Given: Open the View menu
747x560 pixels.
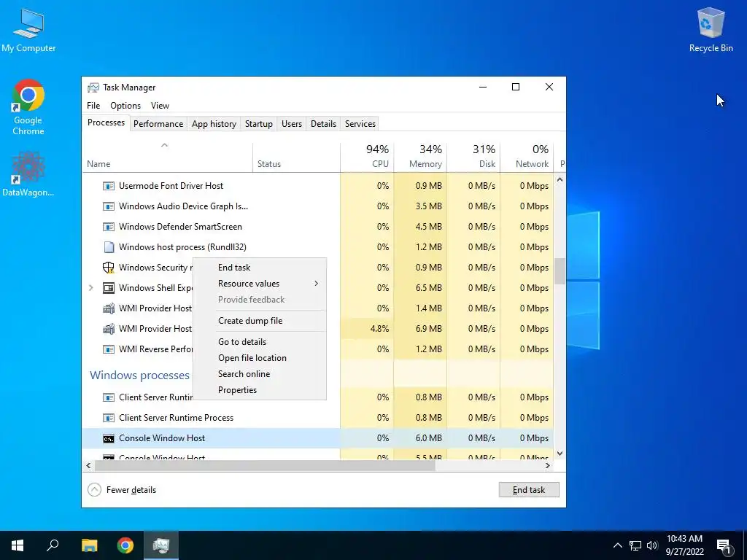Looking at the screenshot, I should (x=160, y=106).
